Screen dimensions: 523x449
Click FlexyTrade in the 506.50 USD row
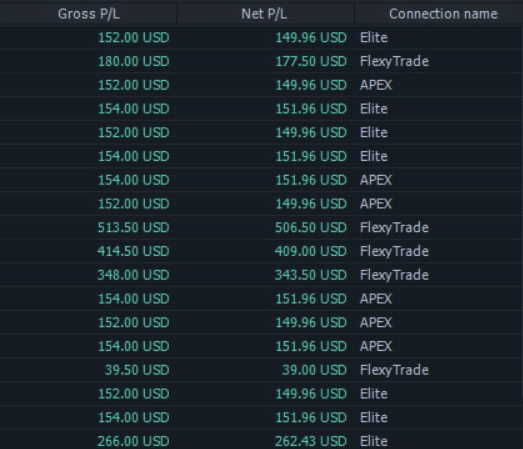point(394,228)
